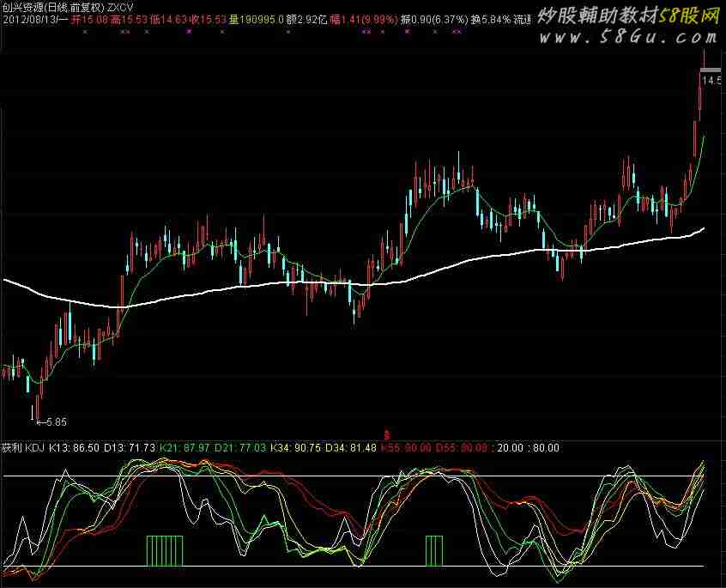Screen dimensions: 726x588
Task: Click the 换 5.84% turnover value
Action: pyautogui.click(x=490, y=18)
